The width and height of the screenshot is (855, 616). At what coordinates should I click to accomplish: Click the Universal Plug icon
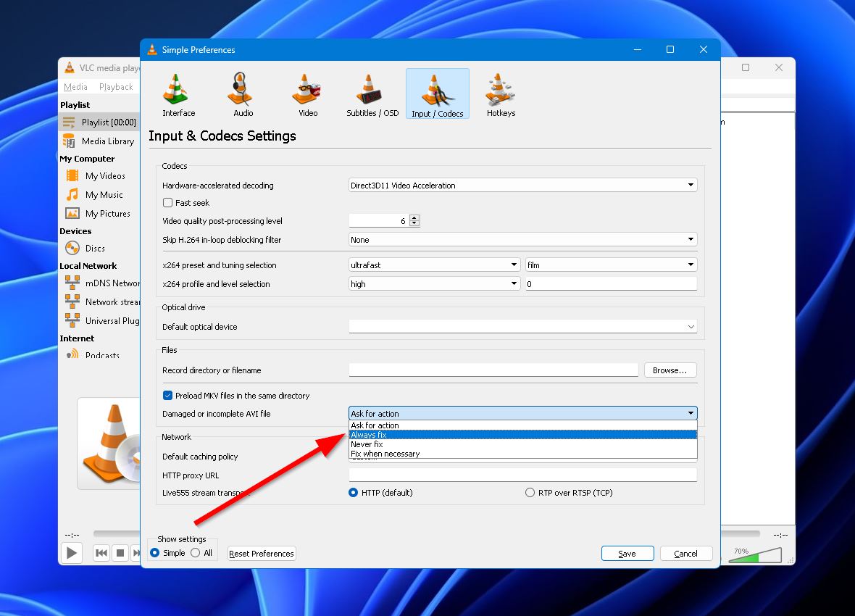click(x=72, y=320)
